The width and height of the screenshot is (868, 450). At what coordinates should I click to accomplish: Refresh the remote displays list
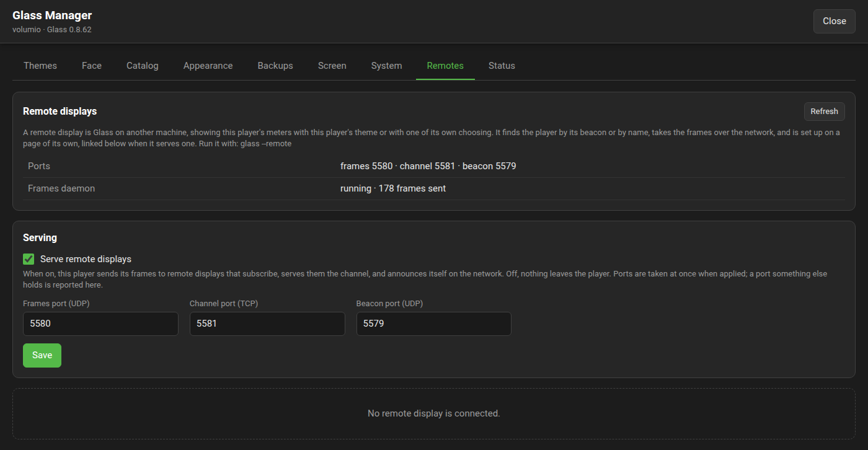825,112
